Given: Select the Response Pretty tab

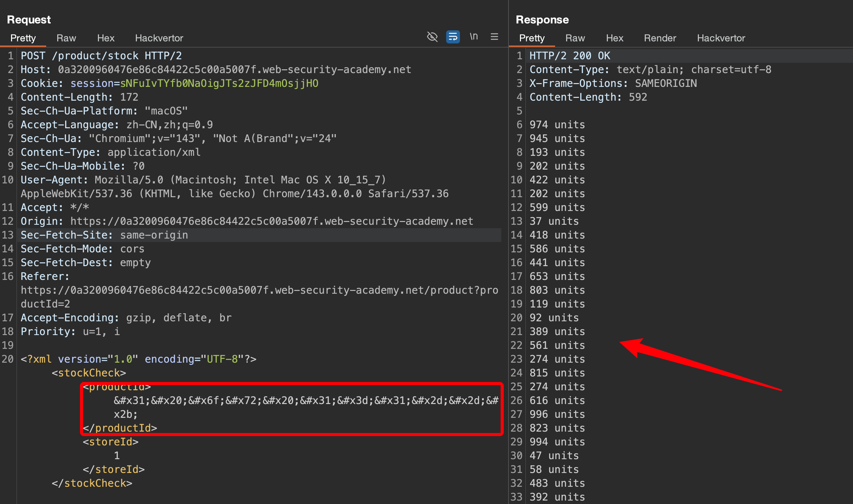Looking at the screenshot, I should tap(532, 38).
